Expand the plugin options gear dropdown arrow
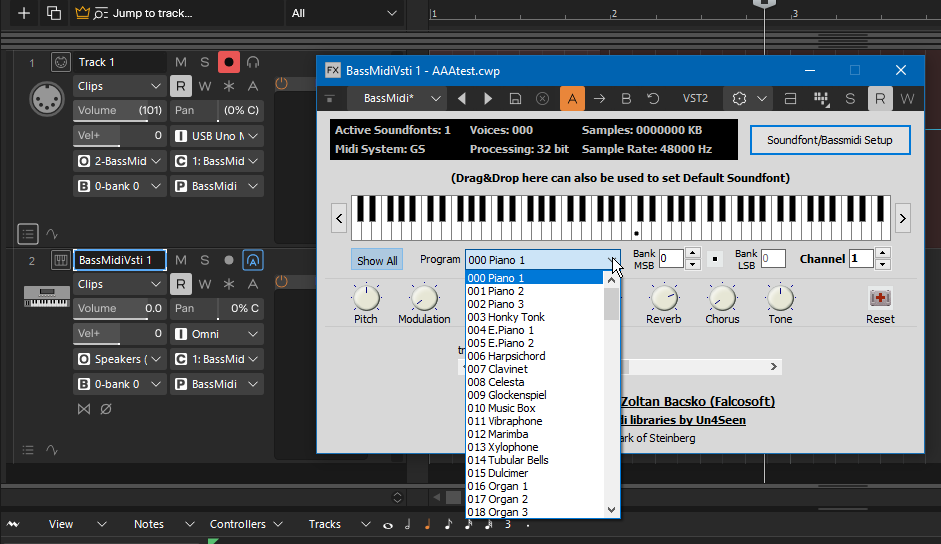 (x=762, y=98)
